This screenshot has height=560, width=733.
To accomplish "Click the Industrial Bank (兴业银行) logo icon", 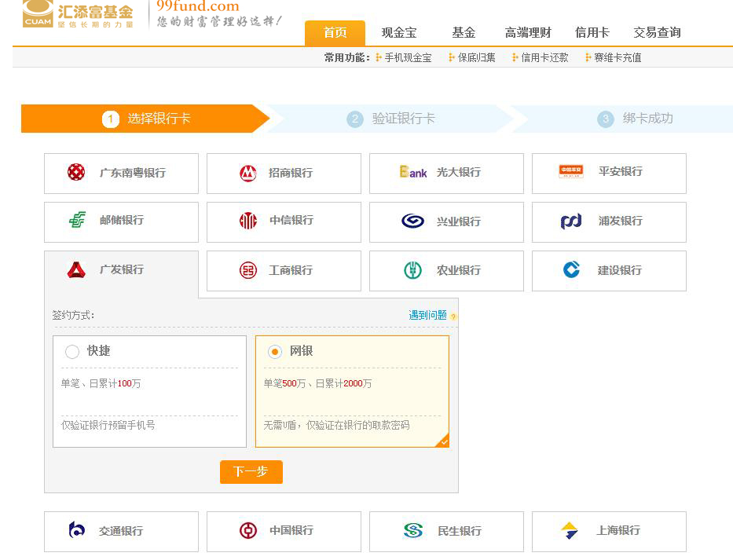I will coord(412,221).
